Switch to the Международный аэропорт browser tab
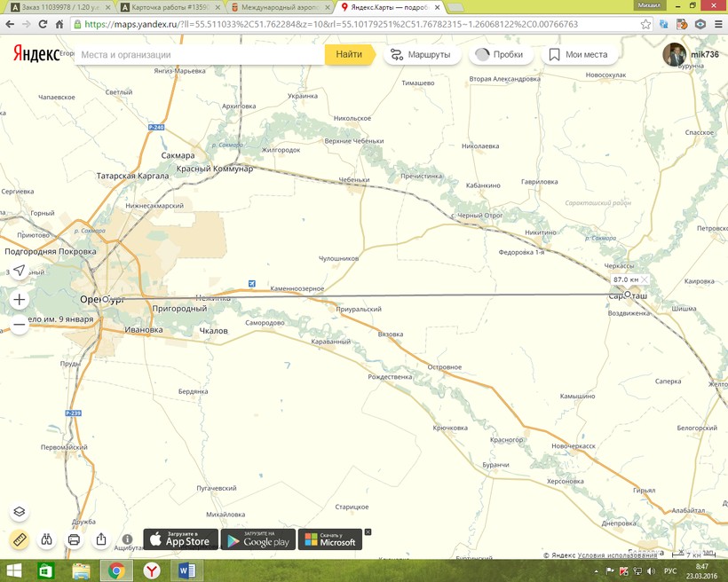Screen dimensions: 728x582 [x=281, y=7]
